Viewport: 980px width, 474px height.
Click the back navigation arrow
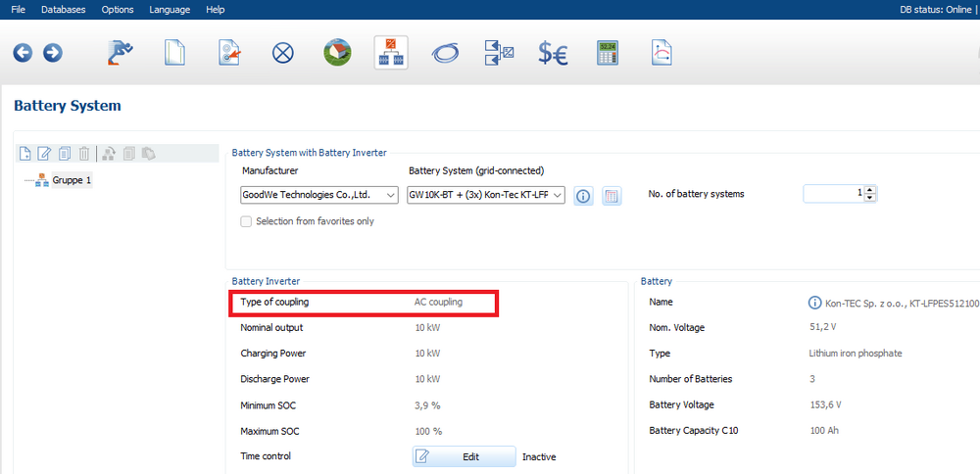click(x=22, y=52)
